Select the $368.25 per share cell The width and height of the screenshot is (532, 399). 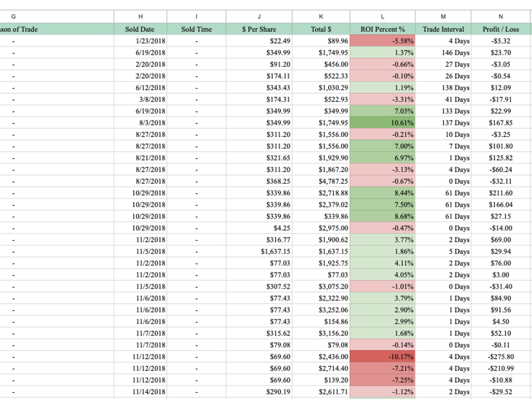(x=259, y=181)
